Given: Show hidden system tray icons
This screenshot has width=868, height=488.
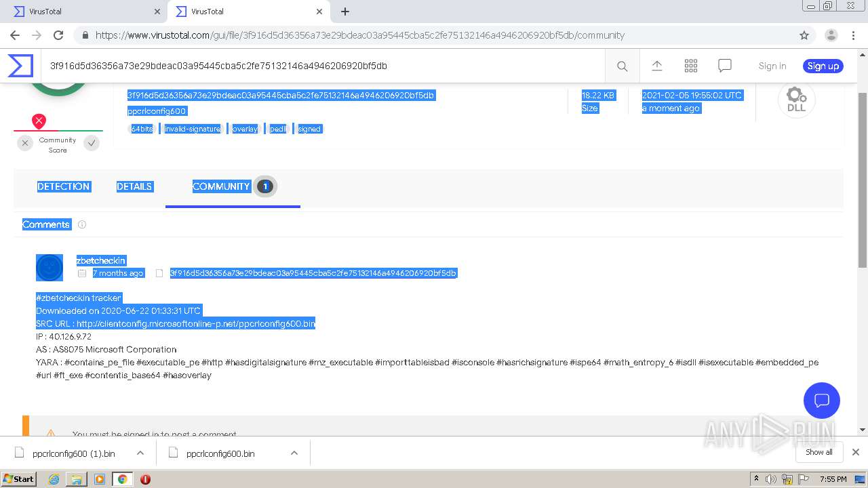Looking at the screenshot, I should (756, 479).
